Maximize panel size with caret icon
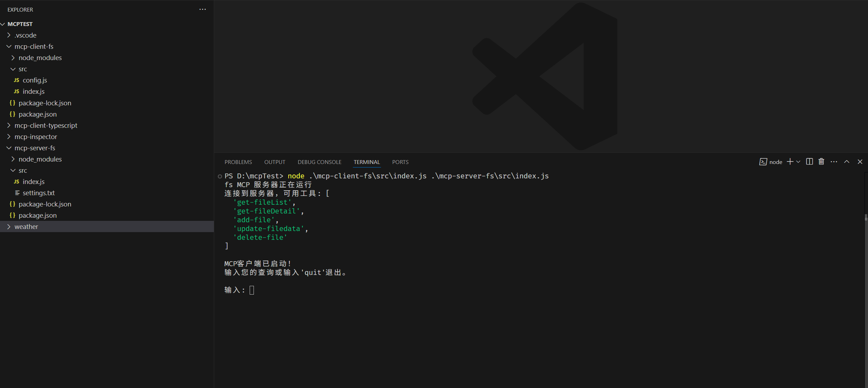This screenshot has height=388, width=868. (847, 162)
